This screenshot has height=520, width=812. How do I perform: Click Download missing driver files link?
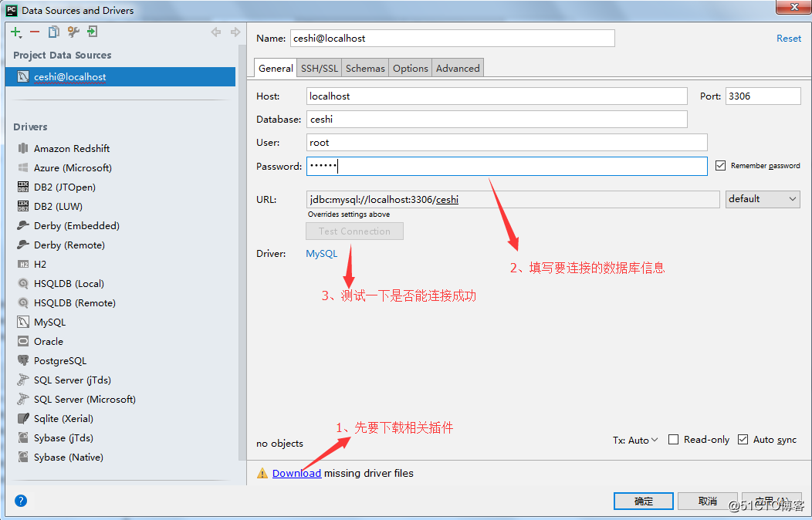tap(296, 473)
